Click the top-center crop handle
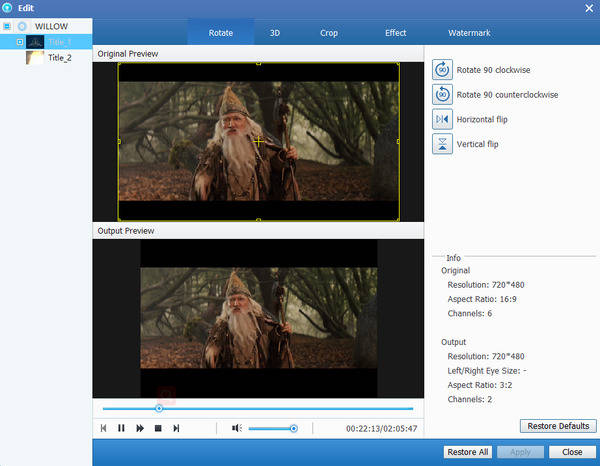The image size is (600, 466). [258, 64]
